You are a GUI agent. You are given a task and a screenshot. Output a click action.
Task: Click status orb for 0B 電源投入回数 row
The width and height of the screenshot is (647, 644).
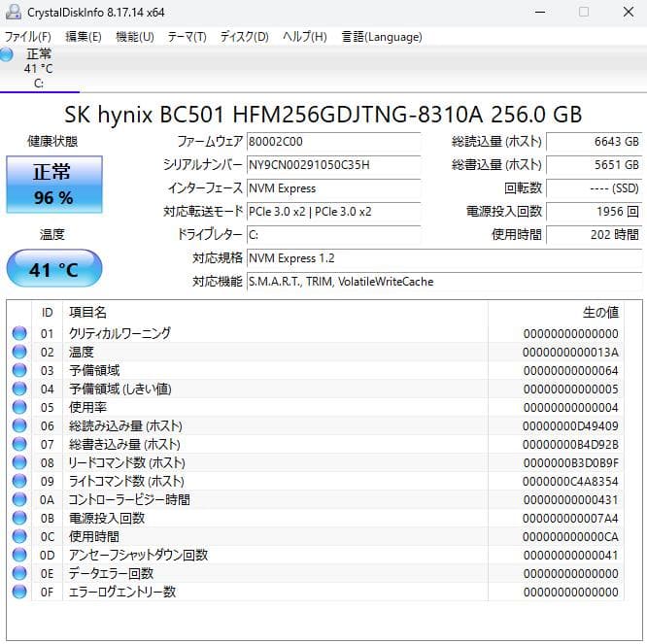coord(19,518)
